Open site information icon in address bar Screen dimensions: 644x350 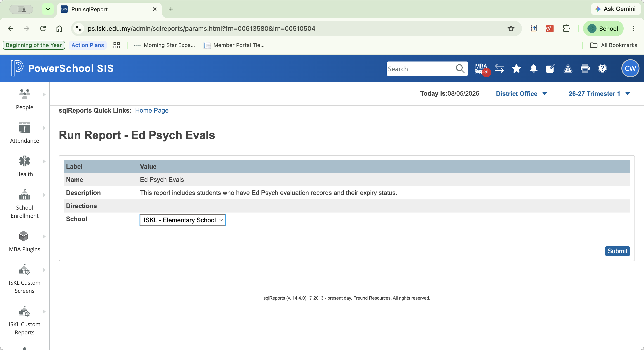(x=79, y=28)
